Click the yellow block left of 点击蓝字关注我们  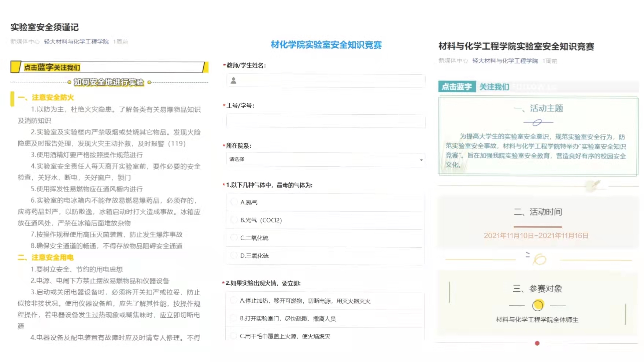tap(15, 67)
